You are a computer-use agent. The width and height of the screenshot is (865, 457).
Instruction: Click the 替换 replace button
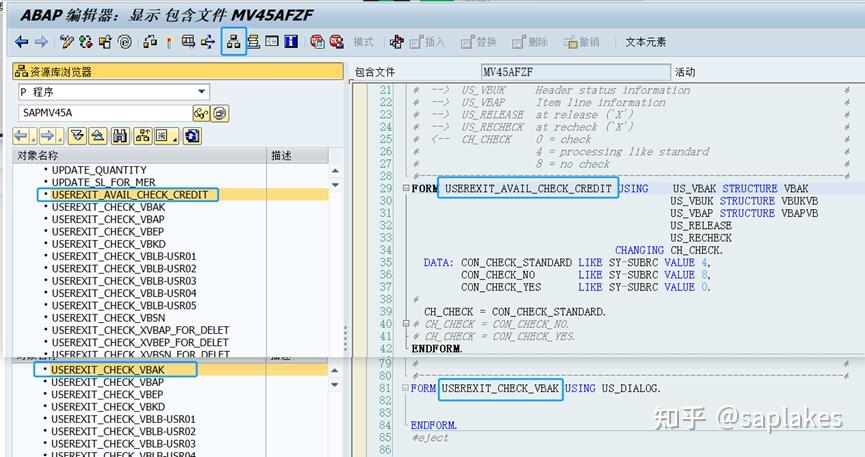click(479, 42)
